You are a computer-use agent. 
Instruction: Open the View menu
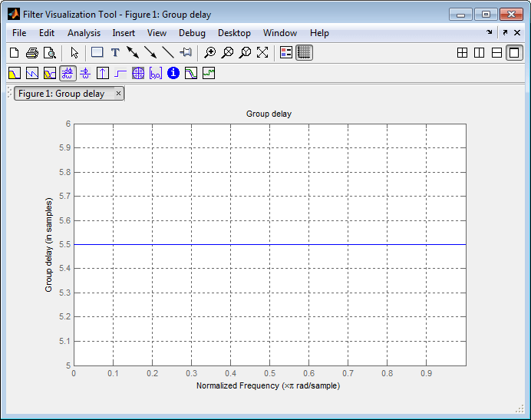[x=157, y=33]
